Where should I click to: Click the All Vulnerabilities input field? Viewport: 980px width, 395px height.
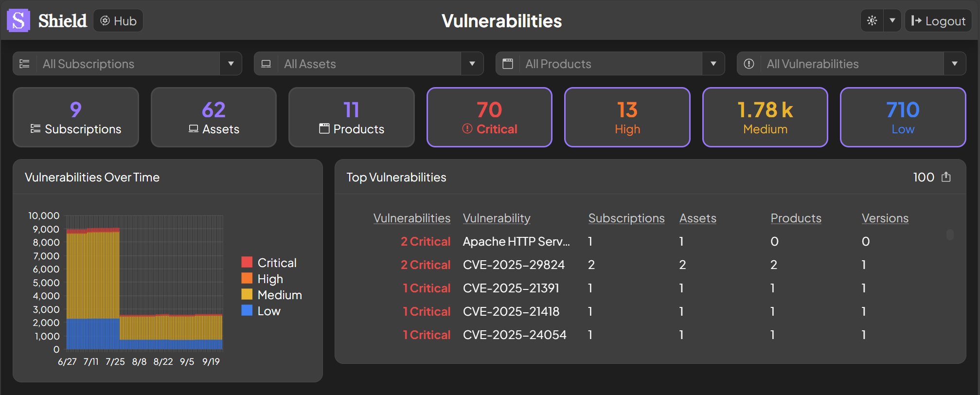click(x=852, y=64)
